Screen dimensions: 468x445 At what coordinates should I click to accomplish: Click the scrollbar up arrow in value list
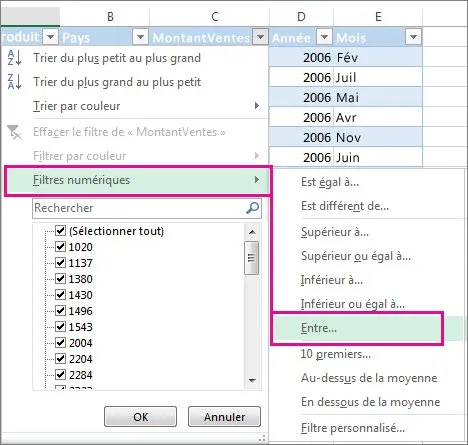(252, 232)
